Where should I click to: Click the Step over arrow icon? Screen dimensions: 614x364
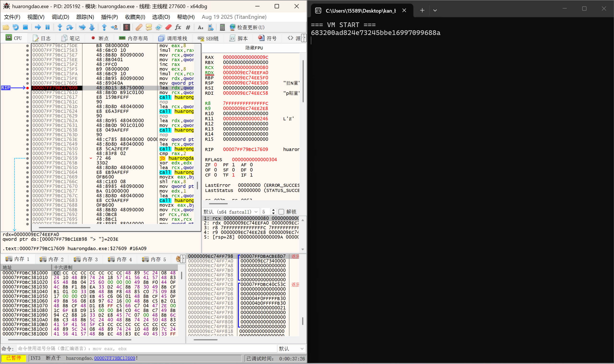70,27
